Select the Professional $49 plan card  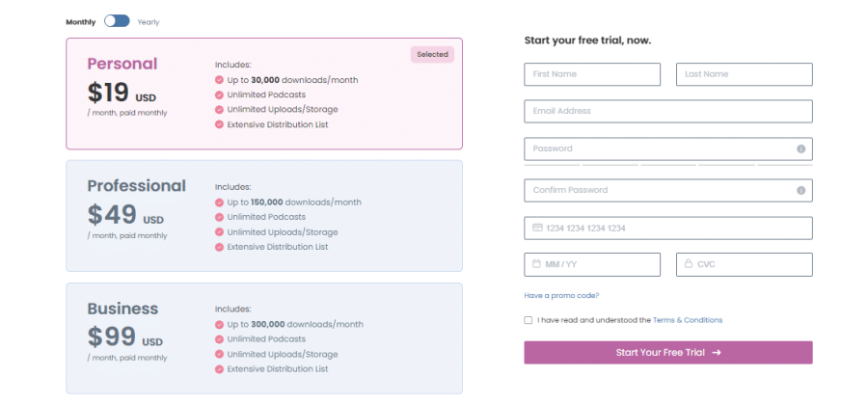[264, 216]
